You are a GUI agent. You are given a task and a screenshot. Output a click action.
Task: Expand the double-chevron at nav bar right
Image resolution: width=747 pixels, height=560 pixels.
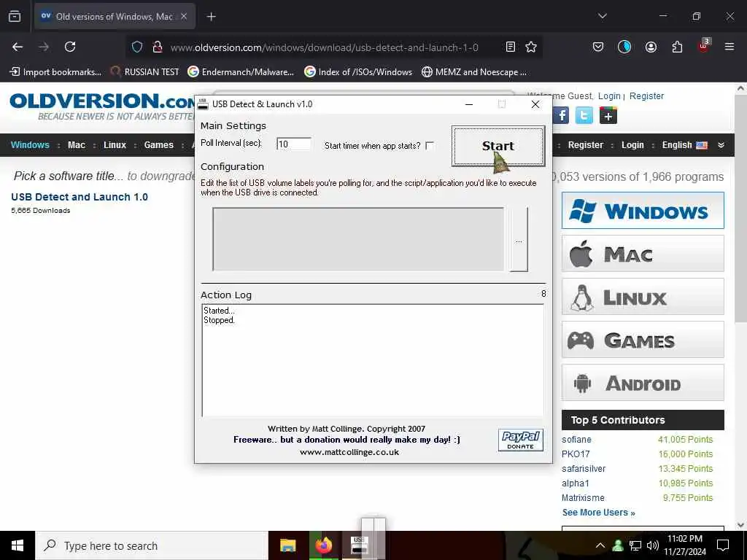click(721, 145)
